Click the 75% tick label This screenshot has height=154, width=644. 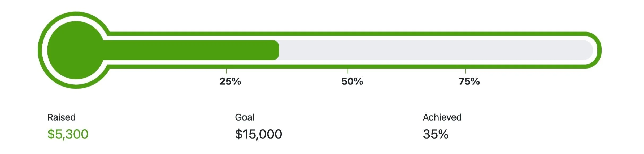click(469, 81)
